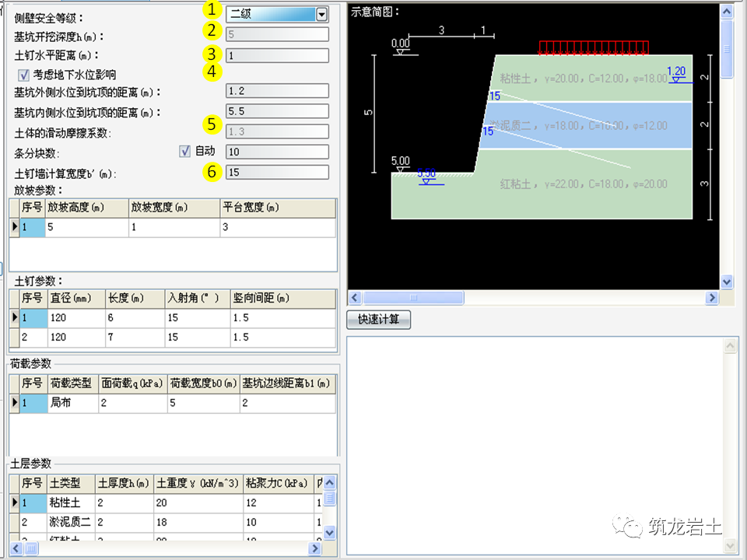The image size is (747, 560).
Task: Click the diagram vertical scrollbar thumb
Action: 727,48
